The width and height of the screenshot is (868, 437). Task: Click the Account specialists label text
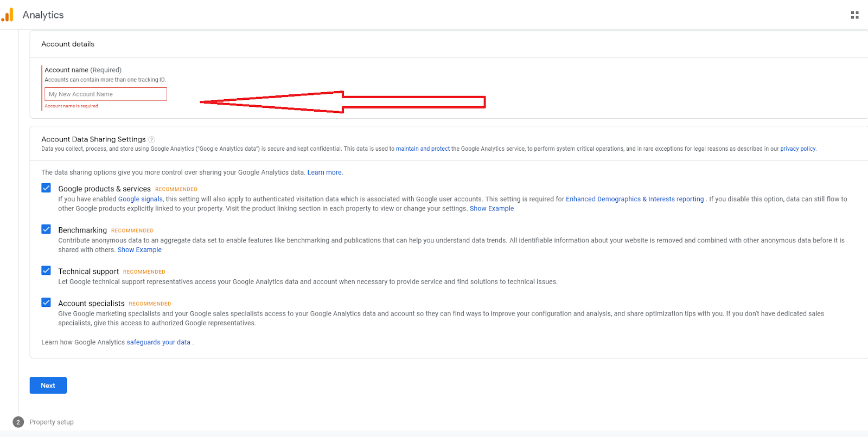pyautogui.click(x=91, y=303)
